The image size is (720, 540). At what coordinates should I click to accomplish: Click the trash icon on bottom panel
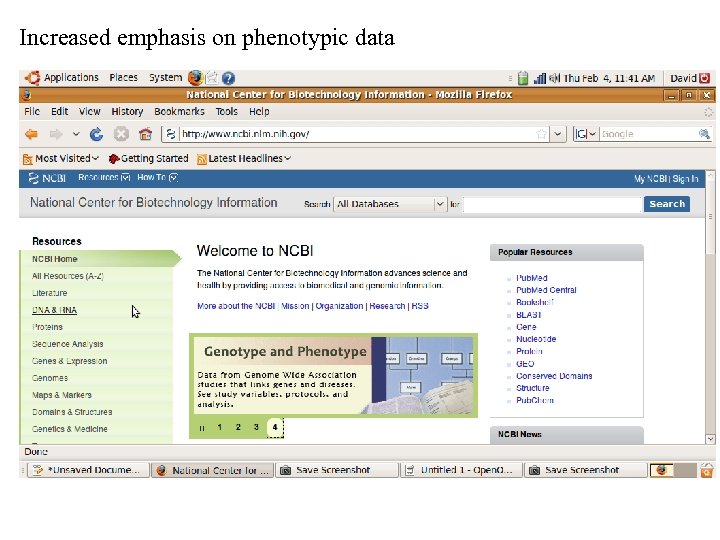(707, 470)
